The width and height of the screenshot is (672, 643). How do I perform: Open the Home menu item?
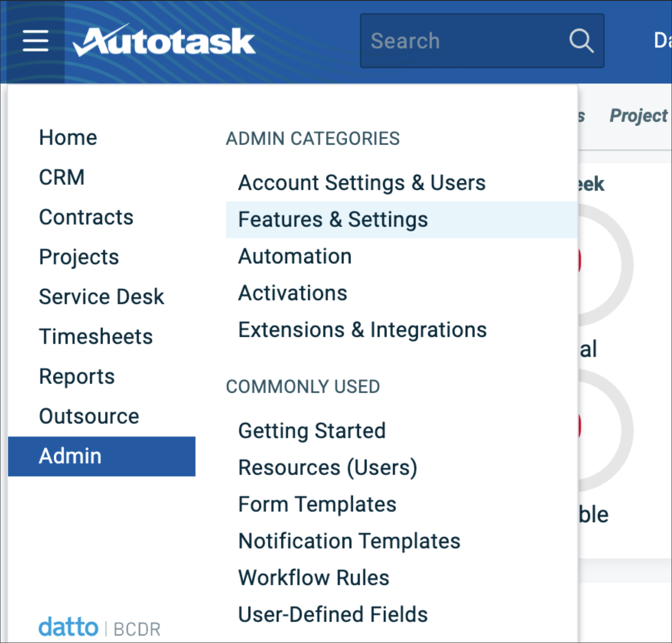point(68,137)
